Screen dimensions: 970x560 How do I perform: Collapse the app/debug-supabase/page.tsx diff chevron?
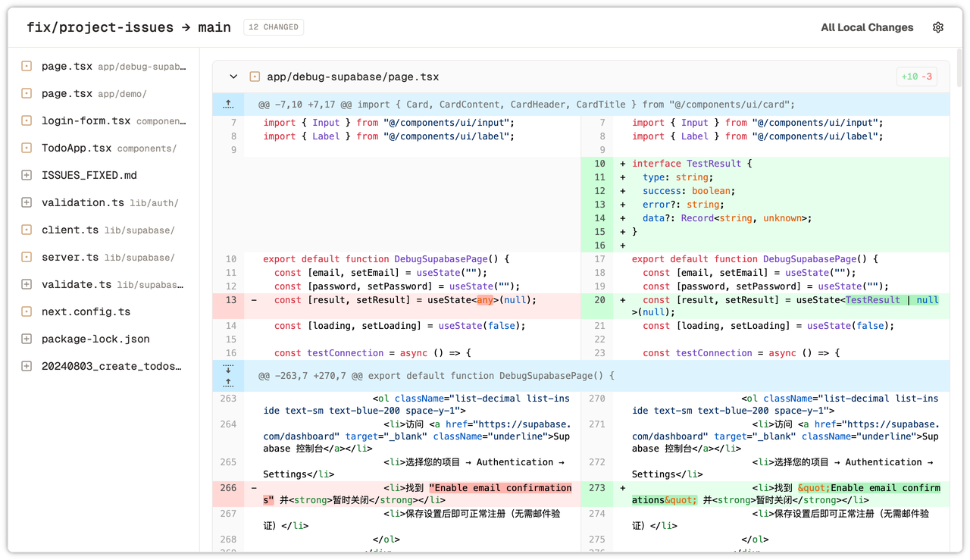[233, 77]
